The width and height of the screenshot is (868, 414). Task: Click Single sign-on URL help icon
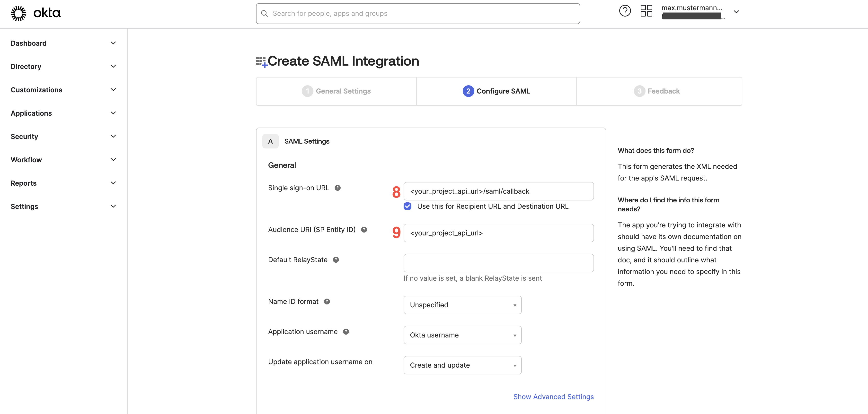(337, 188)
